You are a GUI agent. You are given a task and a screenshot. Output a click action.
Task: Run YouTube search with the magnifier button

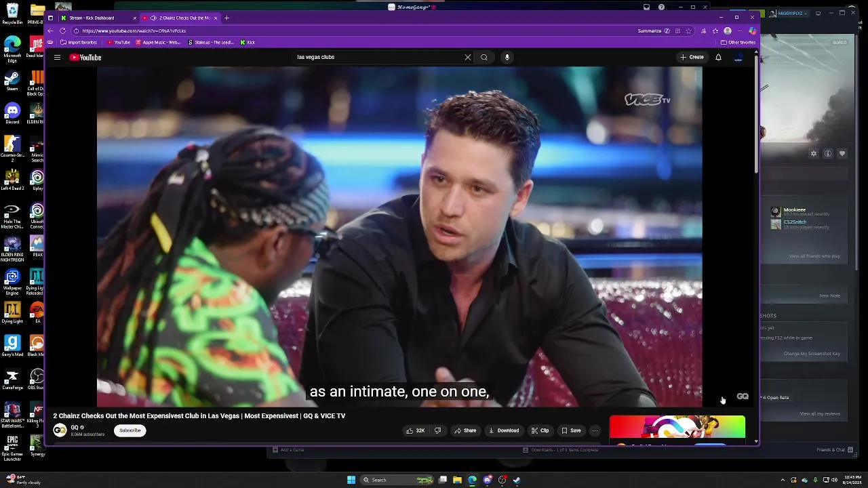tap(484, 57)
